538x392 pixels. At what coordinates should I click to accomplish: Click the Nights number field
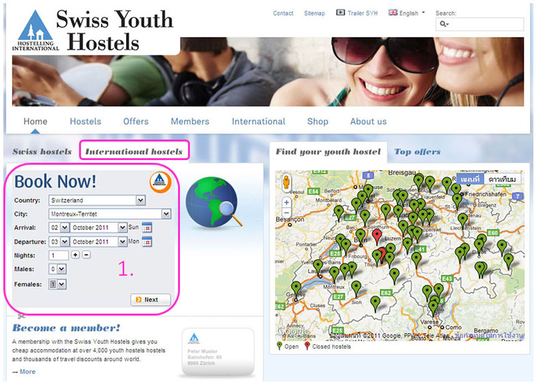point(58,255)
